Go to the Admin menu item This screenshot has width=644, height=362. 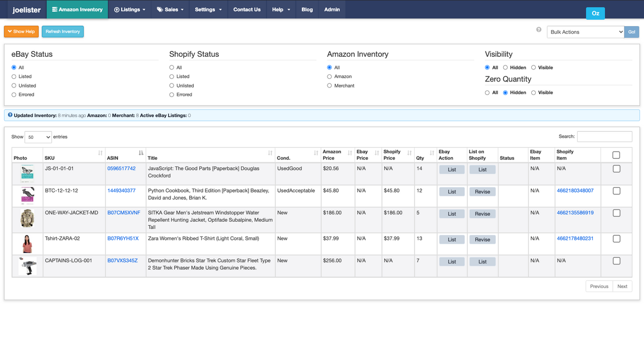tap(332, 9)
